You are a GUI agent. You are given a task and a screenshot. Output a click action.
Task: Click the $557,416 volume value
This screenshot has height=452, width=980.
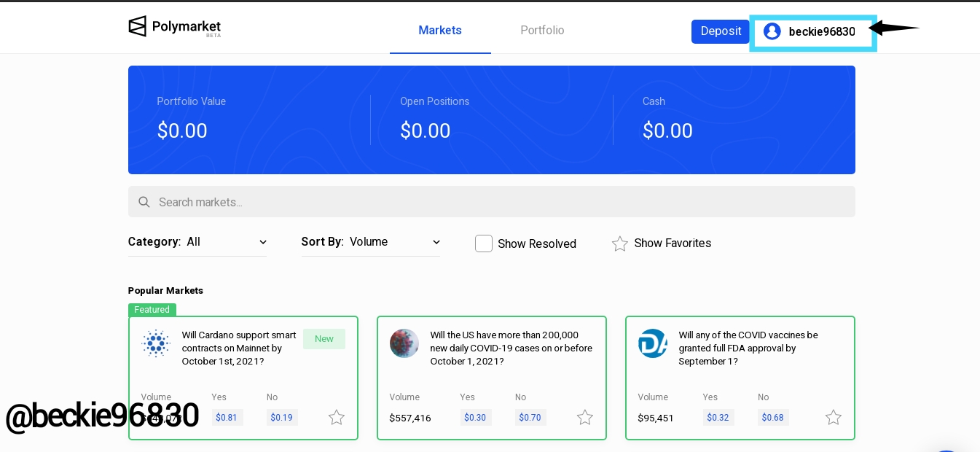pyautogui.click(x=410, y=418)
